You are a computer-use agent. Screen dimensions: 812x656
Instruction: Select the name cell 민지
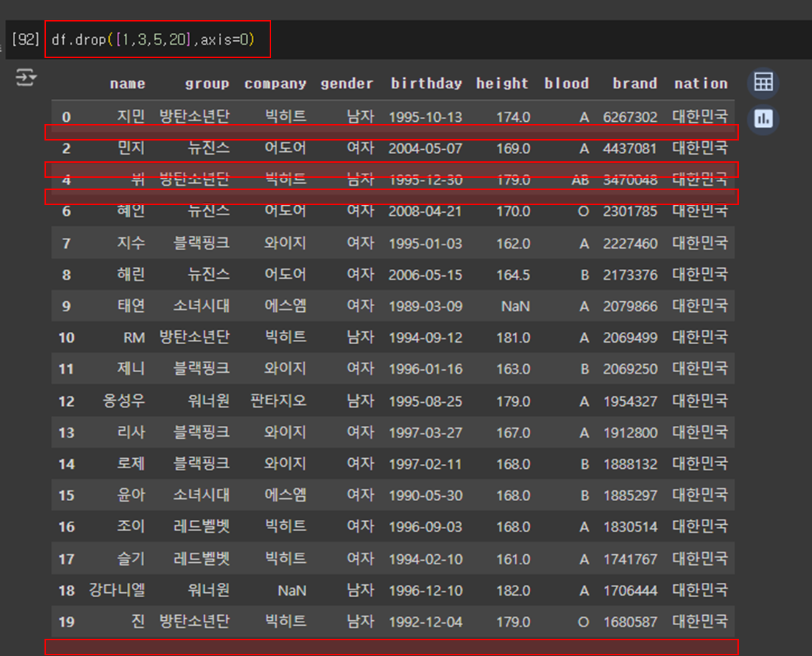pos(131,148)
